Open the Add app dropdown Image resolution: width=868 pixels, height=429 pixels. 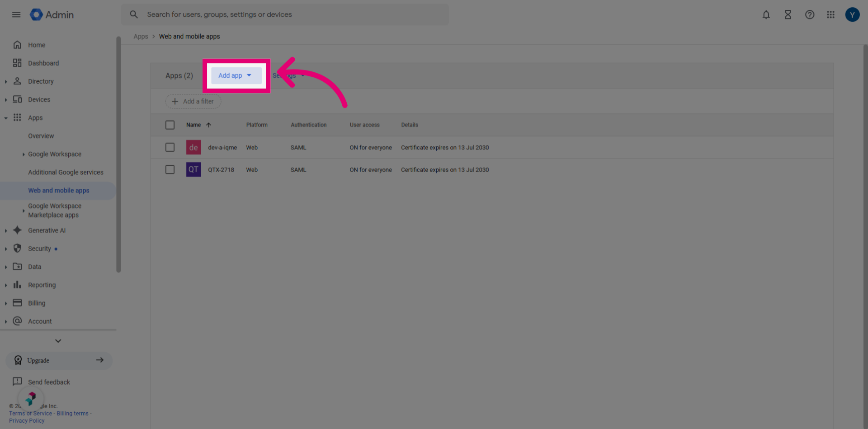pyautogui.click(x=236, y=75)
